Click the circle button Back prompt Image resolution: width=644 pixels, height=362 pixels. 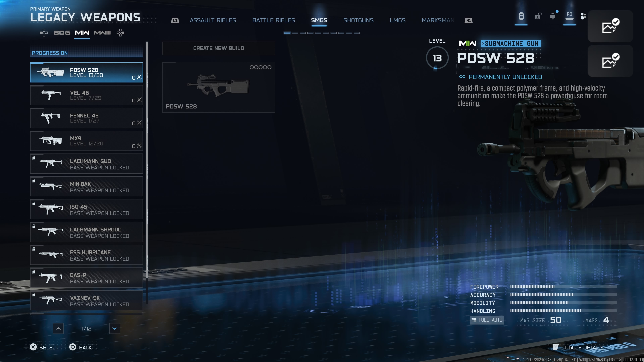click(80, 347)
